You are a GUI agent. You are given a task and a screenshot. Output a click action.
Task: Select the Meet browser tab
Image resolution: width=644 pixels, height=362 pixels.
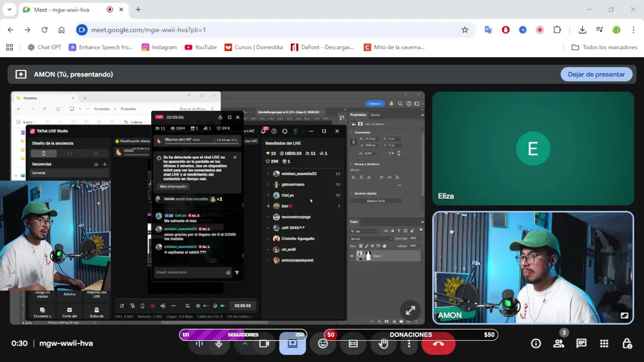coord(73,10)
